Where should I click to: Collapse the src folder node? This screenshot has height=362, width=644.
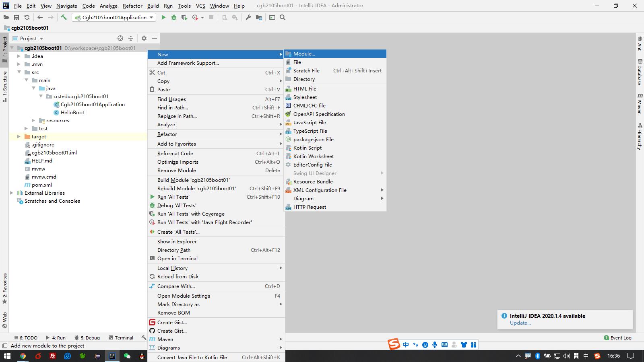pyautogui.click(x=19, y=72)
